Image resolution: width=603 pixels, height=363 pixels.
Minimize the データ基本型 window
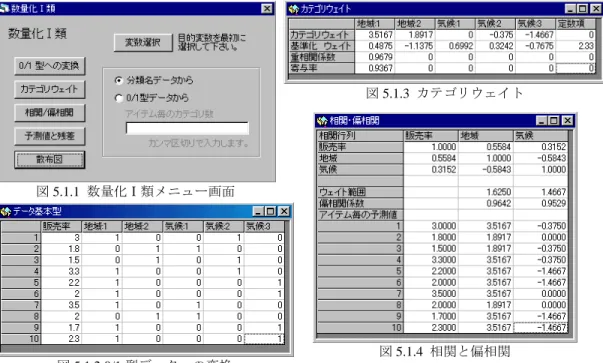point(258,211)
